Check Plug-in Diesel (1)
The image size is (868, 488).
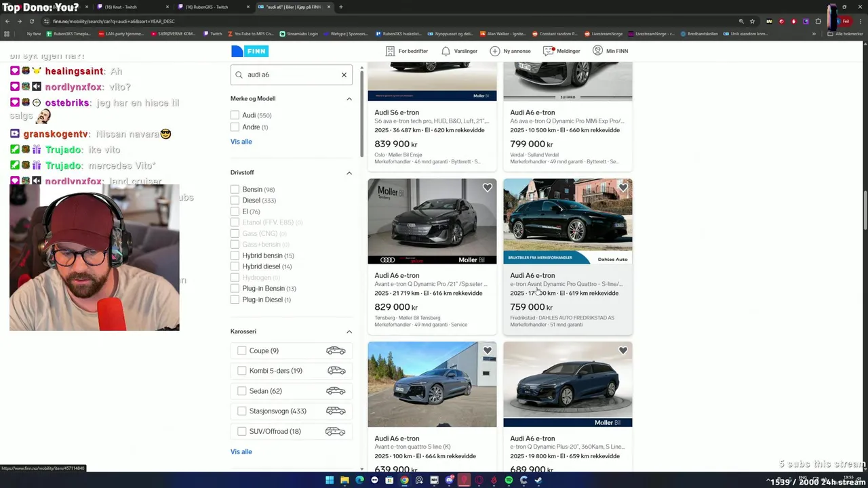tap(235, 300)
